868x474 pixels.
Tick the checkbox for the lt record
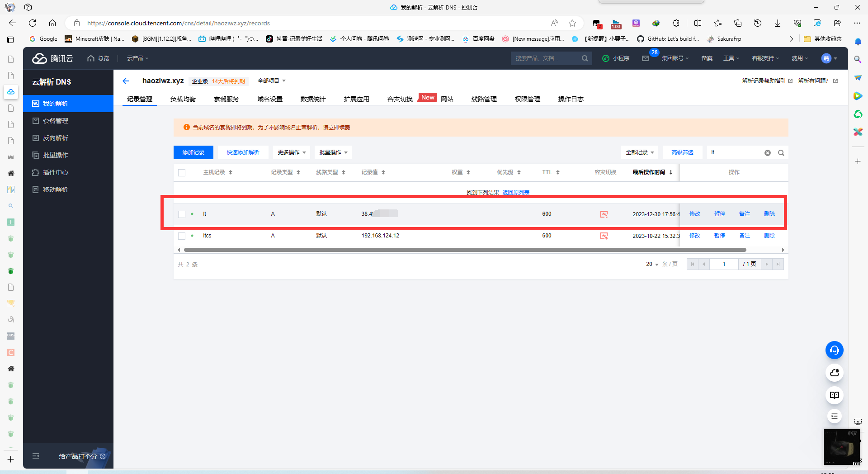point(182,214)
